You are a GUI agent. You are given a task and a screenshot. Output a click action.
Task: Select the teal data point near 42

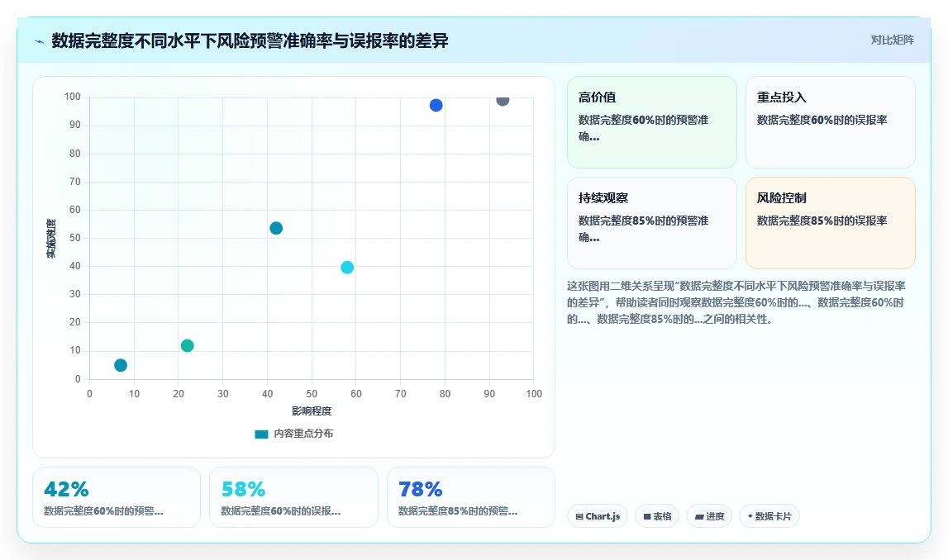pyautogui.click(x=276, y=228)
